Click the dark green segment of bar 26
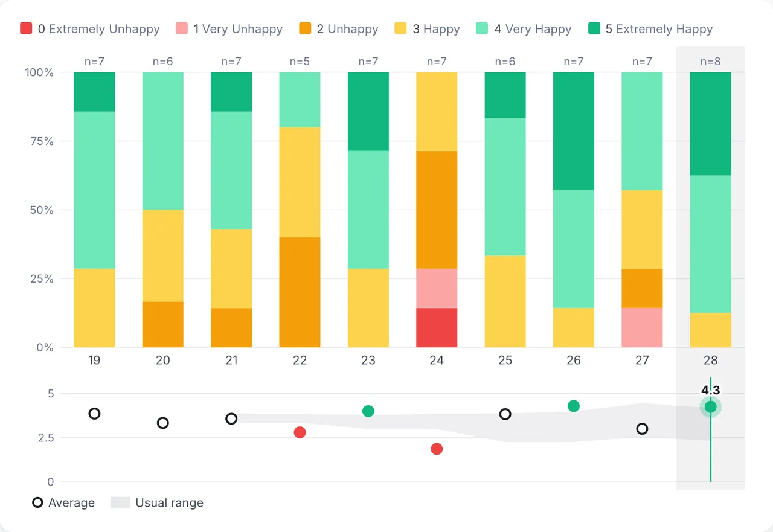Image resolution: width=773 pixels, height=532 pixels. coord(574,131)
